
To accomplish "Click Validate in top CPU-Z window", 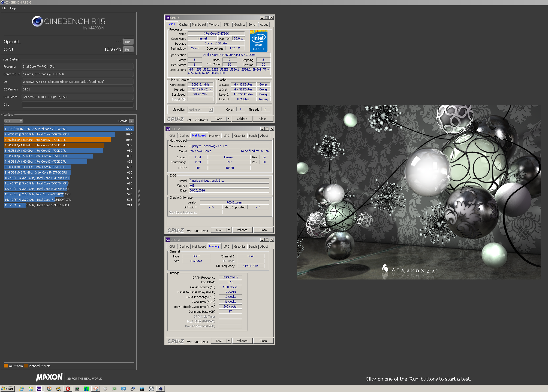I will pyautogui.click(x=242, y=119).
